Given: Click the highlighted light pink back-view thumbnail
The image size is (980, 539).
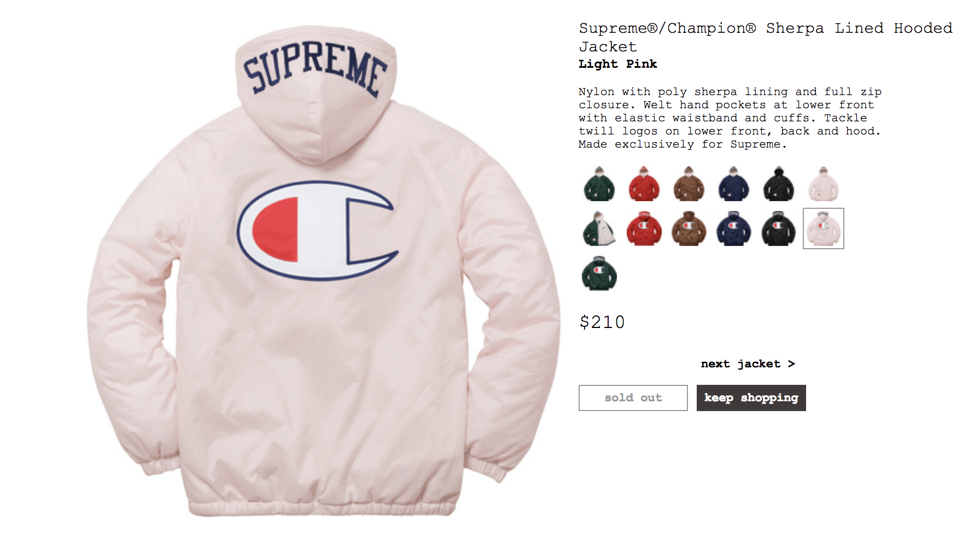Looking at the screenshot, I should point(824,229).
